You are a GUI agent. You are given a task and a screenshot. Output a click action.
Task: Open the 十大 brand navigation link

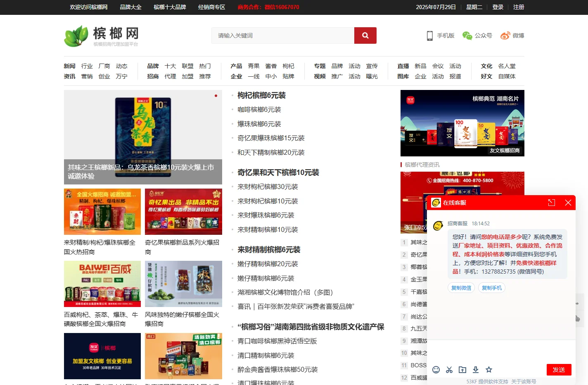coord(170,66)
